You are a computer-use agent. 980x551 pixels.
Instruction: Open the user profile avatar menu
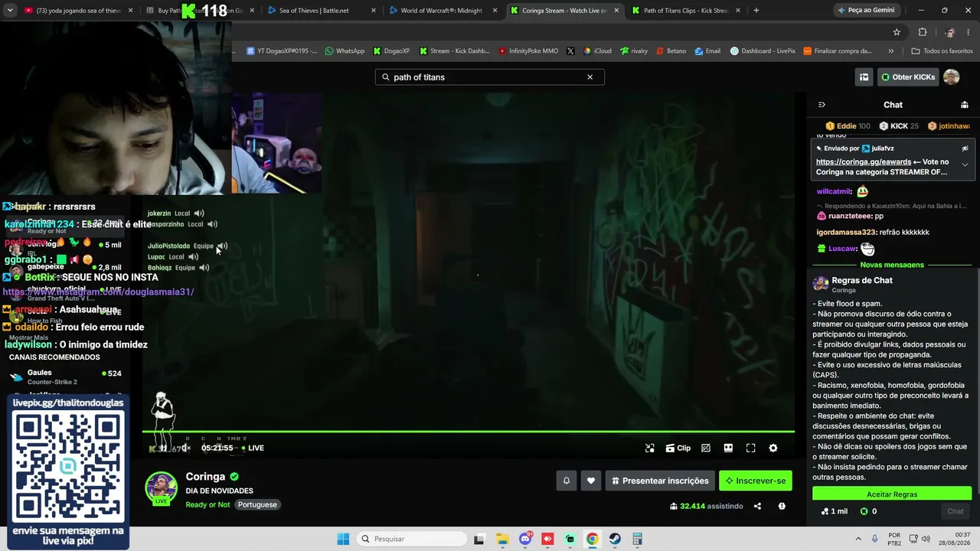pyautogui.click(x=951, y=77)
